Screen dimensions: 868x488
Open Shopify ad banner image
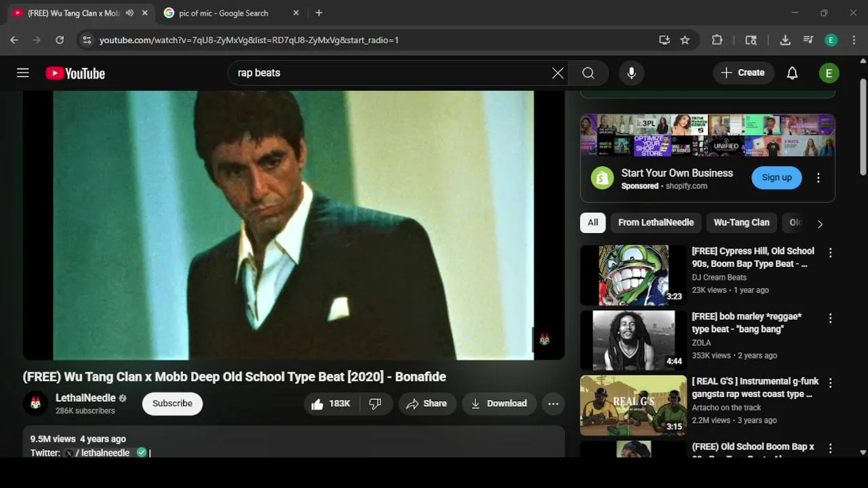click(x=707, y=136)
